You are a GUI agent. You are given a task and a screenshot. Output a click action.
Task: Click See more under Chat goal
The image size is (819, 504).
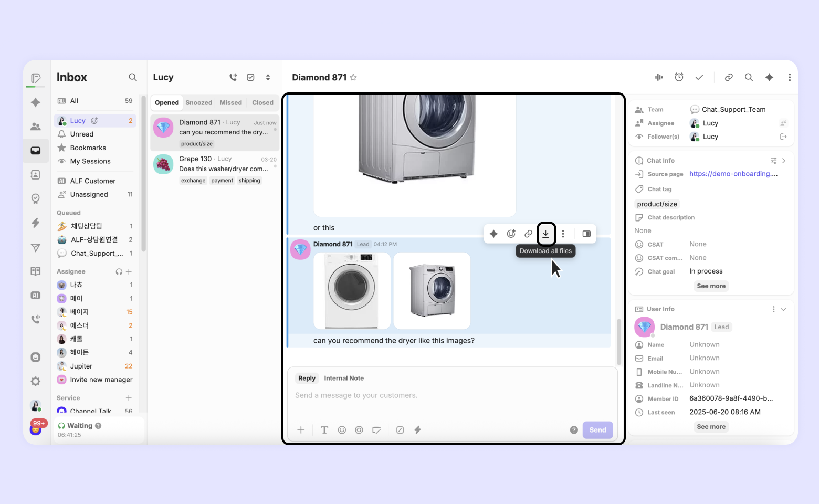pos(711,286)
